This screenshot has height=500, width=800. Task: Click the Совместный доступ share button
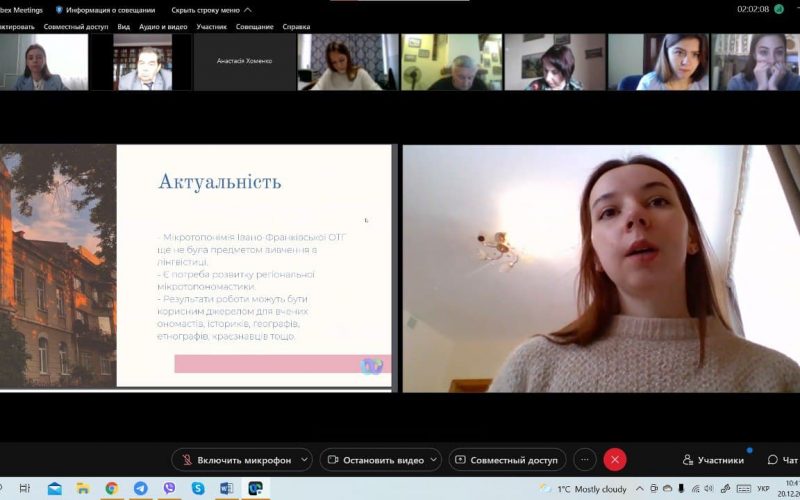pos(507,460)
